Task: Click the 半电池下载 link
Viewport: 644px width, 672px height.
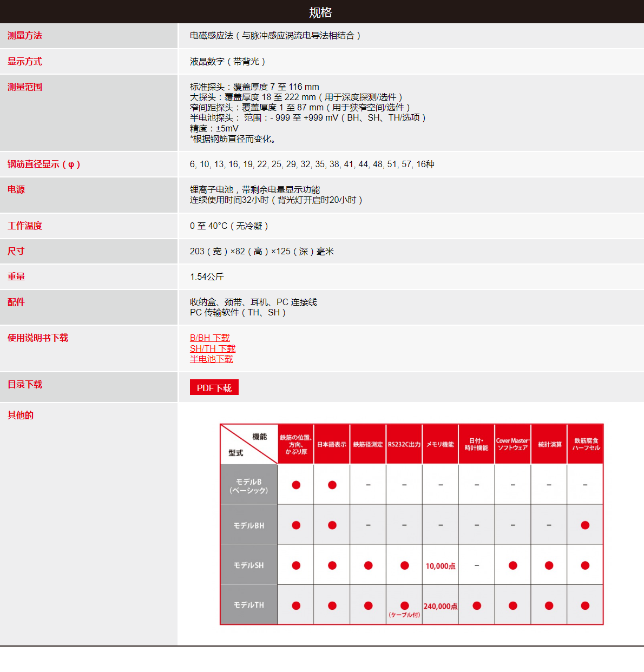Action: (211, 359)
